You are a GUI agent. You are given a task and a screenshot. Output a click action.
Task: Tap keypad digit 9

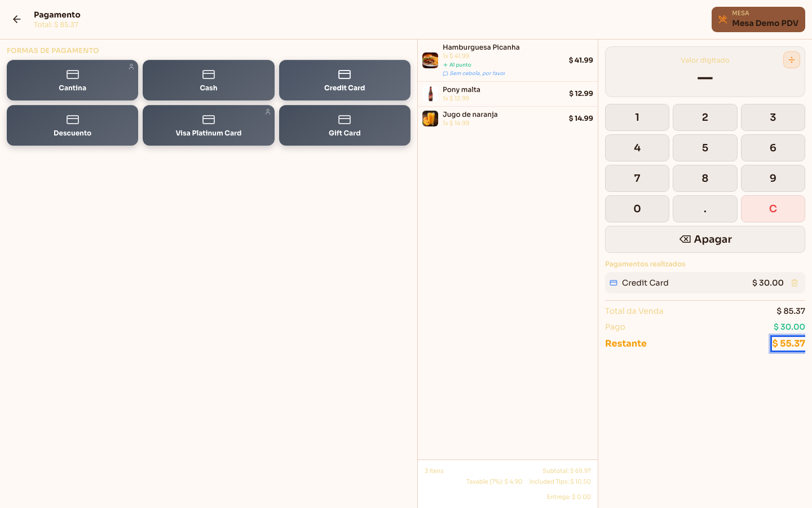(773, 178)
